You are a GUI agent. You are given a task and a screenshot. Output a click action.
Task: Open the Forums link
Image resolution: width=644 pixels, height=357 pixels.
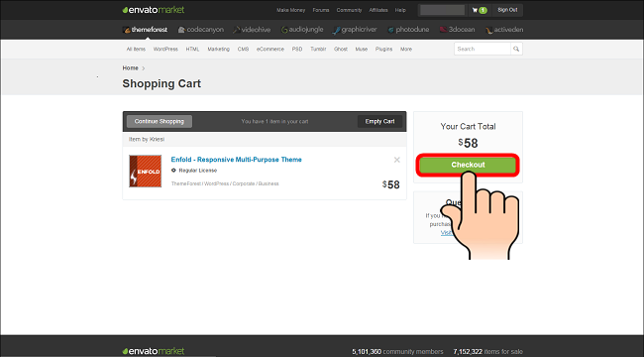coord(321,10)
